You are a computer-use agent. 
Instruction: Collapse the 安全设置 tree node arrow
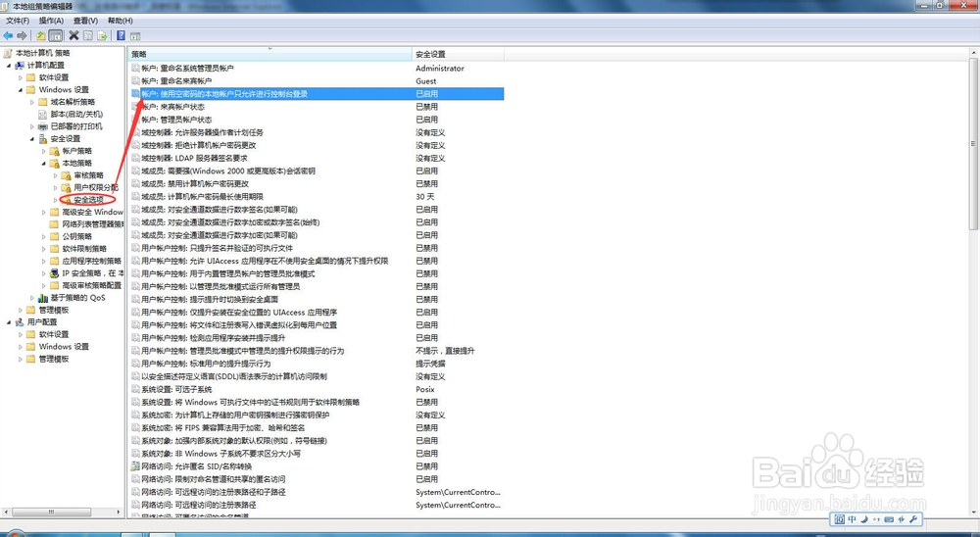(32, 139)
